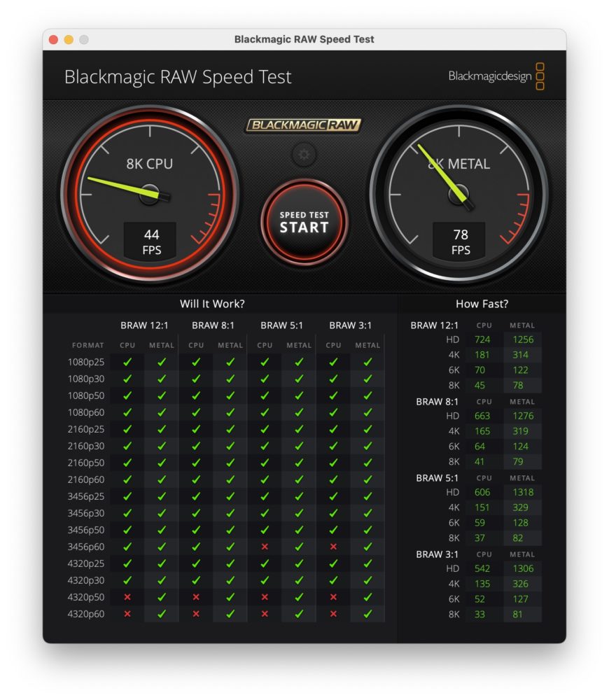Click red cross for 4320p60 BRAW 12:1 CPU
The image size is (609, 700).
127,614
